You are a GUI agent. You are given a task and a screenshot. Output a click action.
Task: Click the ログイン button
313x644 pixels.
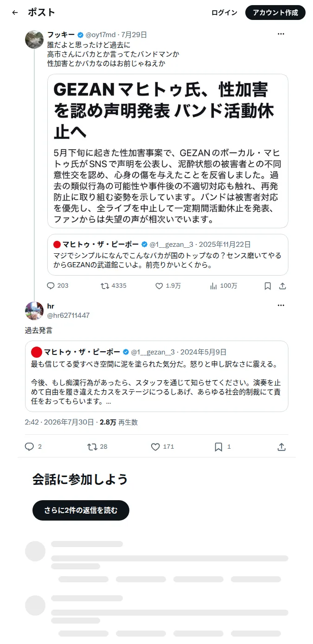click(224, 13)
